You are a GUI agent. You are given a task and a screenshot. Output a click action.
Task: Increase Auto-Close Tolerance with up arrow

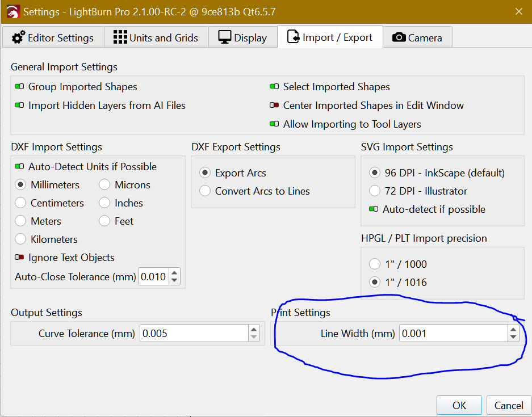(x=174, y=273)
